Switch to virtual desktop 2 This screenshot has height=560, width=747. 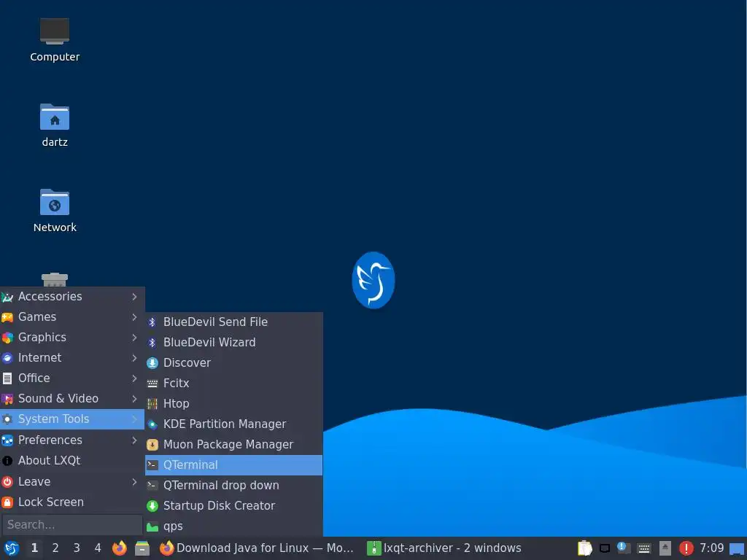[x=55, y=548]
